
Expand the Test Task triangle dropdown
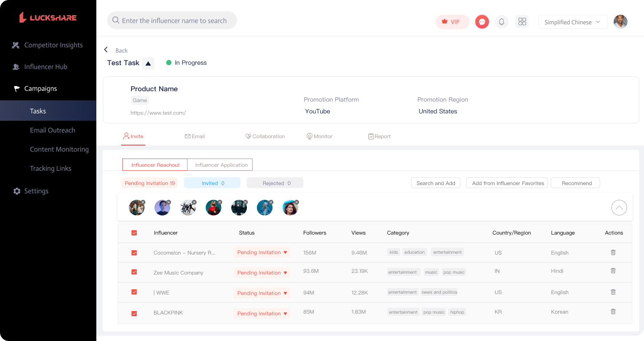148,63
